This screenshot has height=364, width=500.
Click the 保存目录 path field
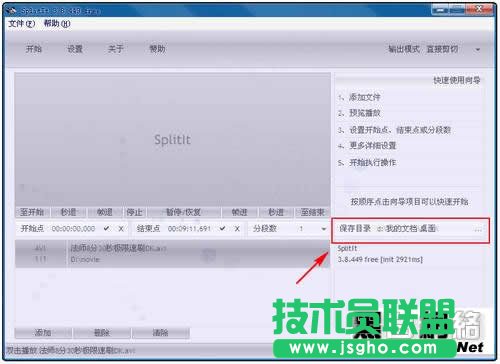pos(407,229)
